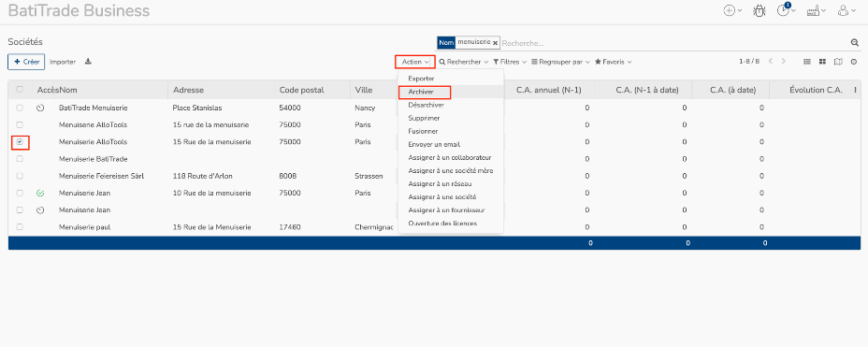Click the Recherche search input field

[674, 43]
